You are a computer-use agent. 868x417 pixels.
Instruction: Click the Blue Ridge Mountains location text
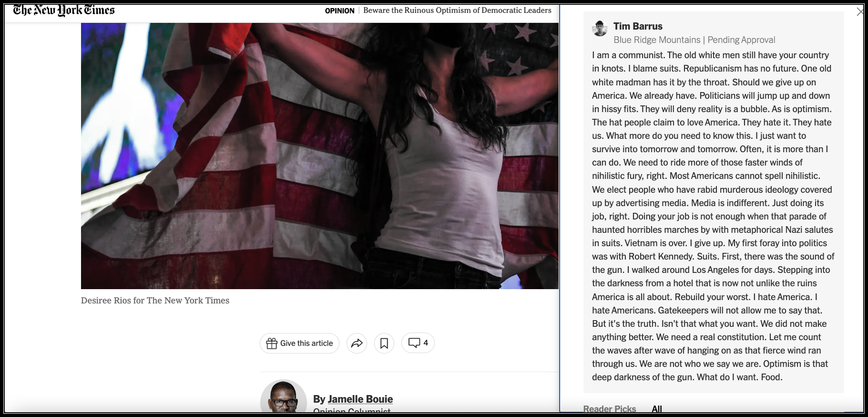657,40
